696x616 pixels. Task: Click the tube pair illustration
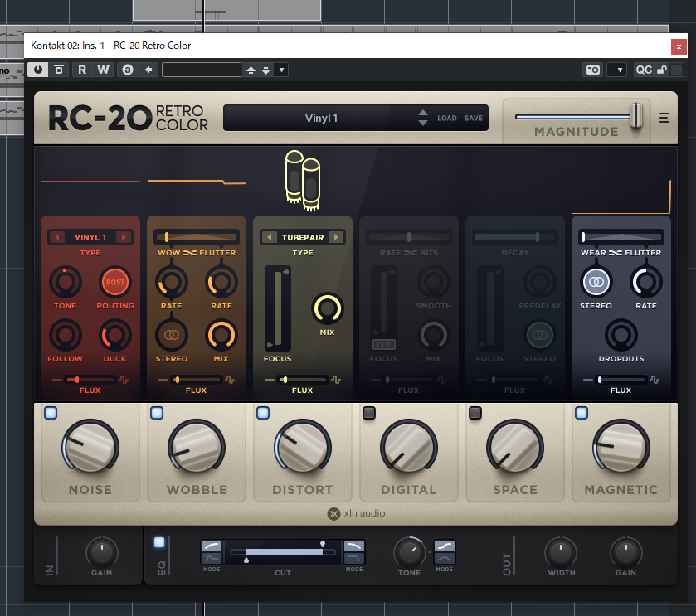coord(303,181)
